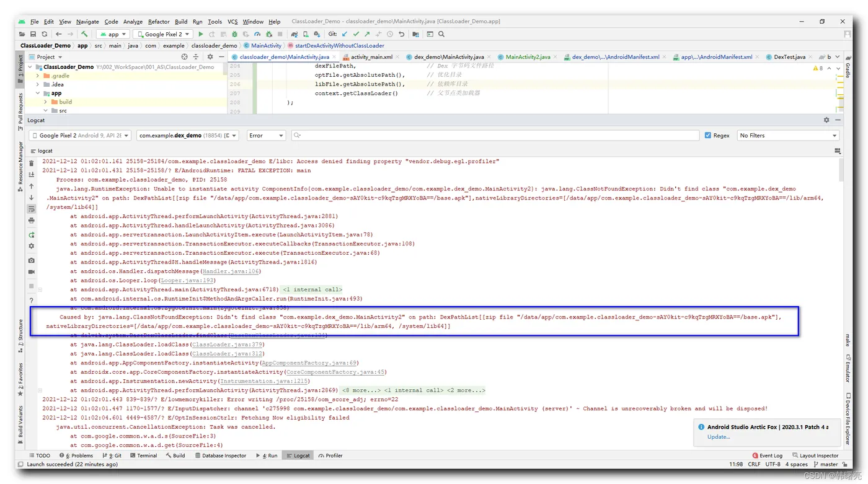Click the green Run app button

(x=200, y=34)
